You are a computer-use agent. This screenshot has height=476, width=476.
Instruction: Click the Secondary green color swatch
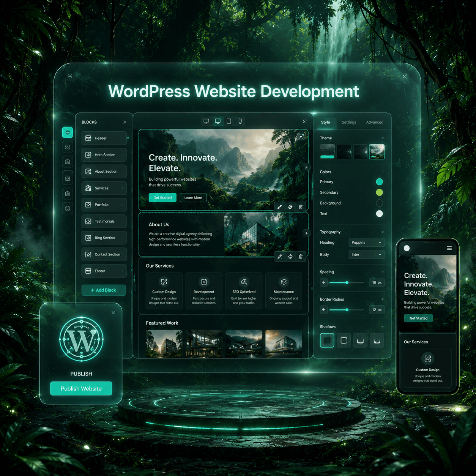[x=379, y=192]
